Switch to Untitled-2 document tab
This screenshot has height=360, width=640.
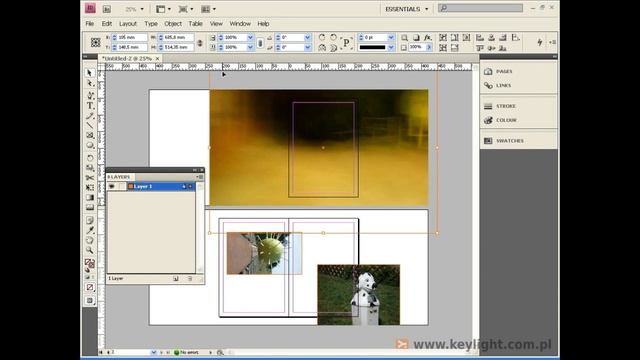point(127,58)
